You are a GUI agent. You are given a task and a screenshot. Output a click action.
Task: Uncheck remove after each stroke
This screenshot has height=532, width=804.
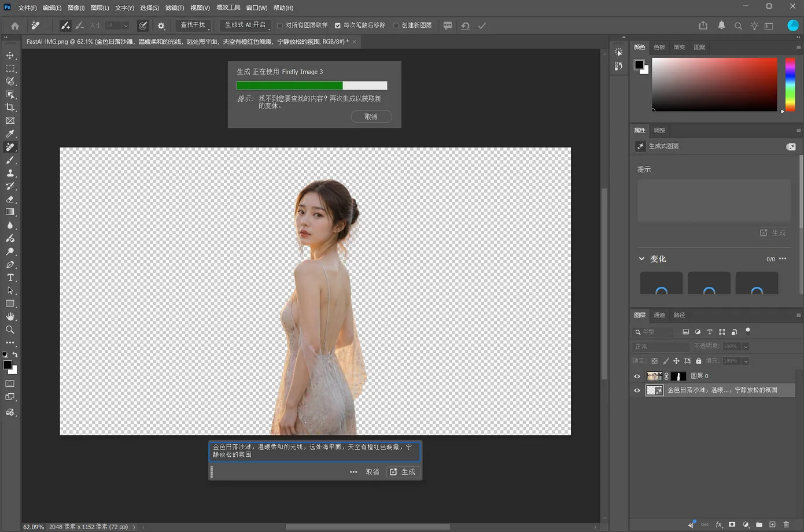(338, 25)
